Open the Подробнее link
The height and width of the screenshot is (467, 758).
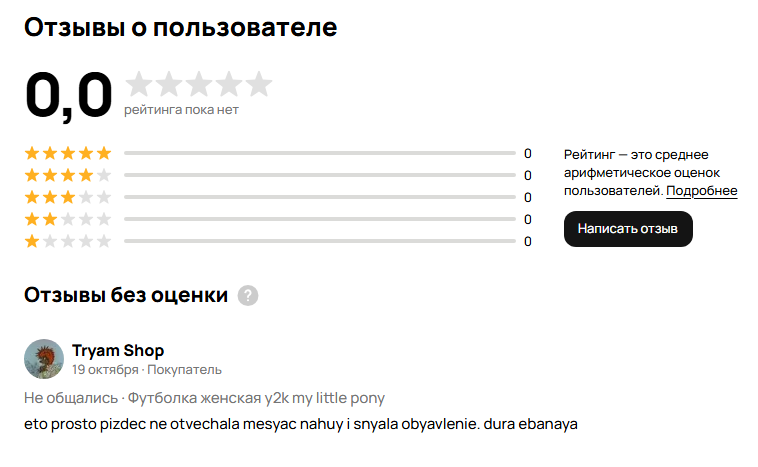coord(702,191)
